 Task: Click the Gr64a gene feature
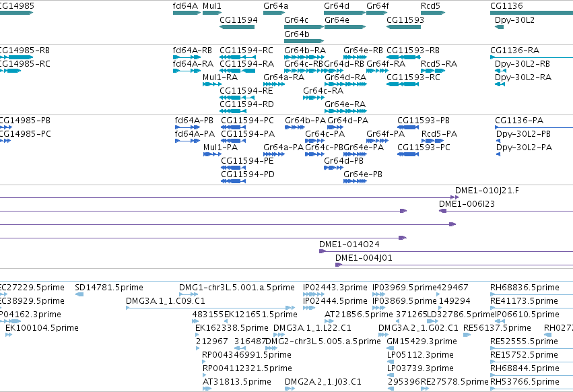274,13
